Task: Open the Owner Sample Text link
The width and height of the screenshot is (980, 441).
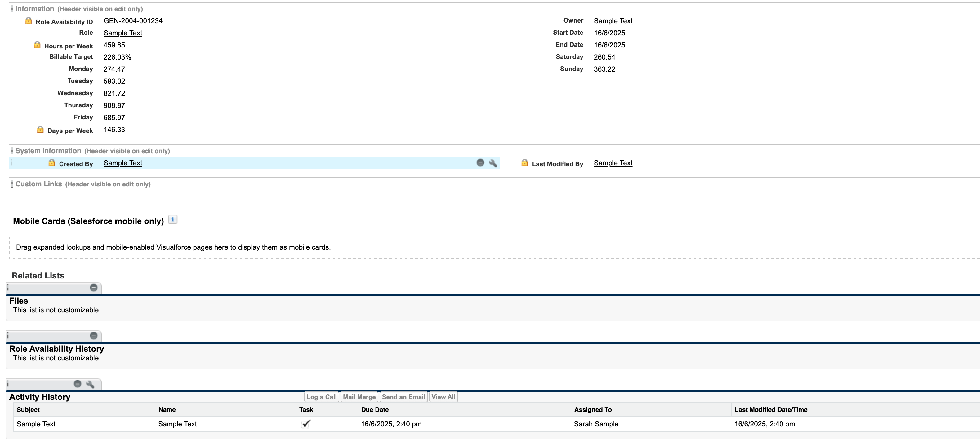Action: coord(613,21)
